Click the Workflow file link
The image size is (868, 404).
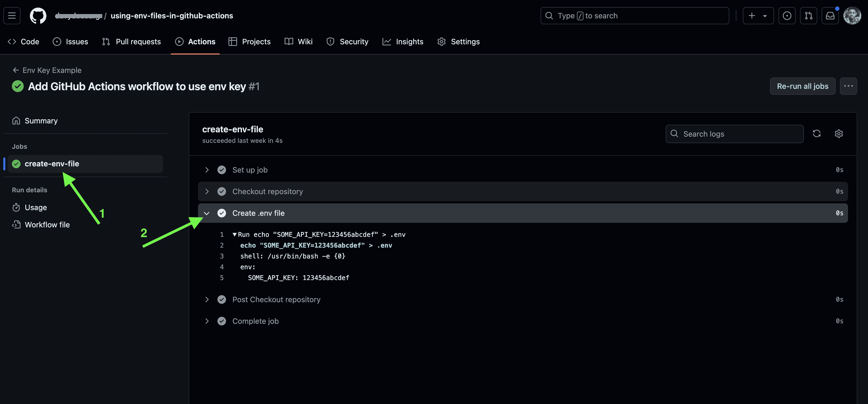click(47, 224)
